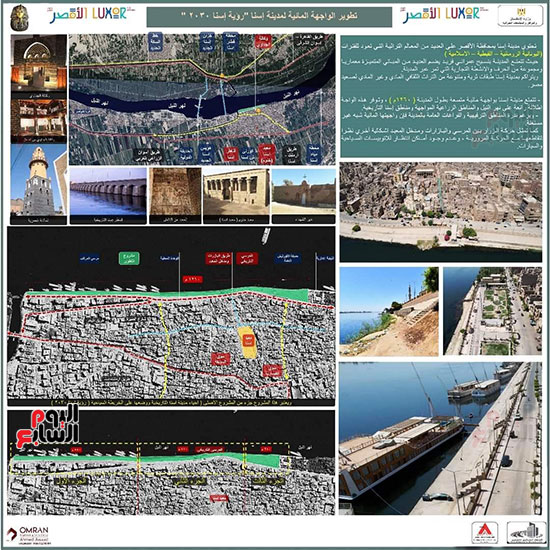550x550 pixels.
Task: Click the yellow temple block on the middle map
Action: 248,342
